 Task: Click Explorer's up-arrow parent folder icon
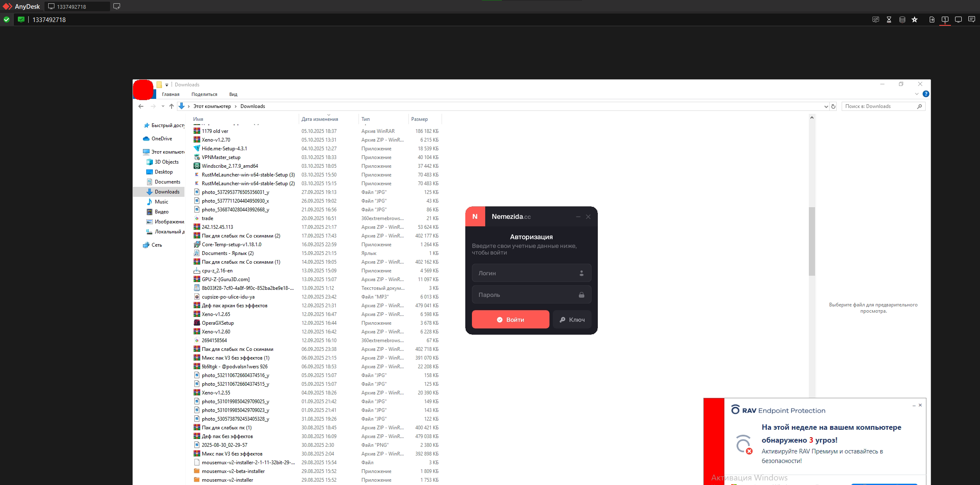click(171, 106)
